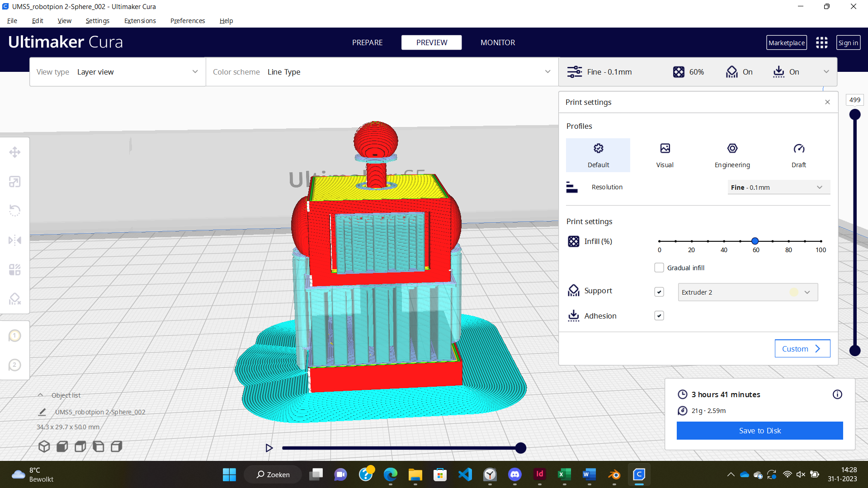
Task: Select the Move tool in left toolbar
Action: 14,152
